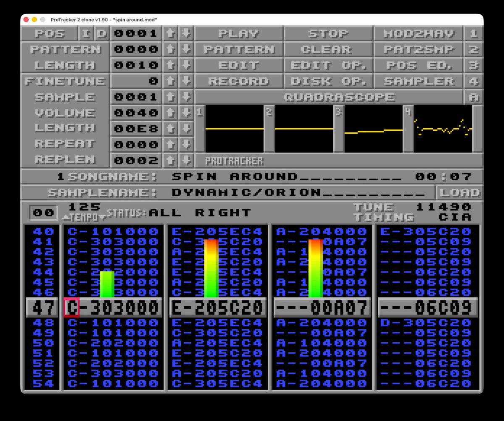Lower FINETUNE with the down arrow

click(x=186, y=81)
